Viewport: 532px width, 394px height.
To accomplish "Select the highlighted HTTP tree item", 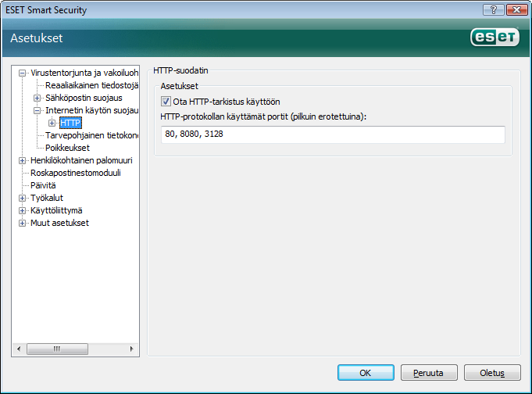I will point(70,123).
